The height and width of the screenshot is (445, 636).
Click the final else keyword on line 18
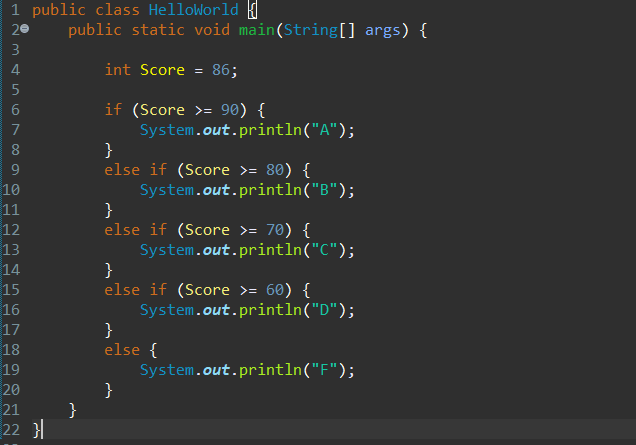122,350
